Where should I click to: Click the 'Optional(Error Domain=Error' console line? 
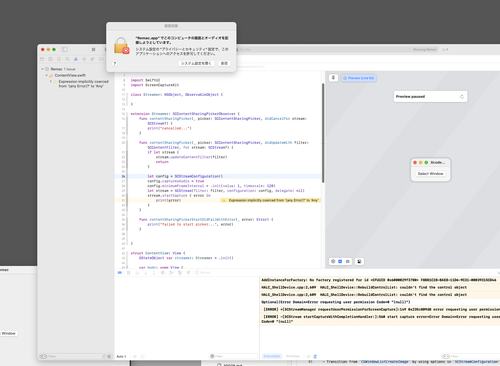pos(336,302)
